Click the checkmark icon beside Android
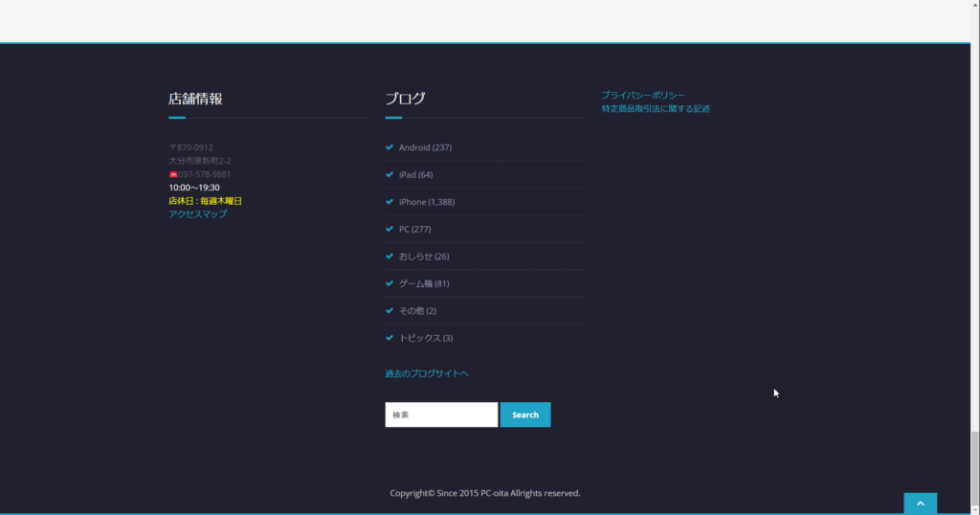Image resolution: width=980 pixels, height=515 pixels. click(390, 147)
